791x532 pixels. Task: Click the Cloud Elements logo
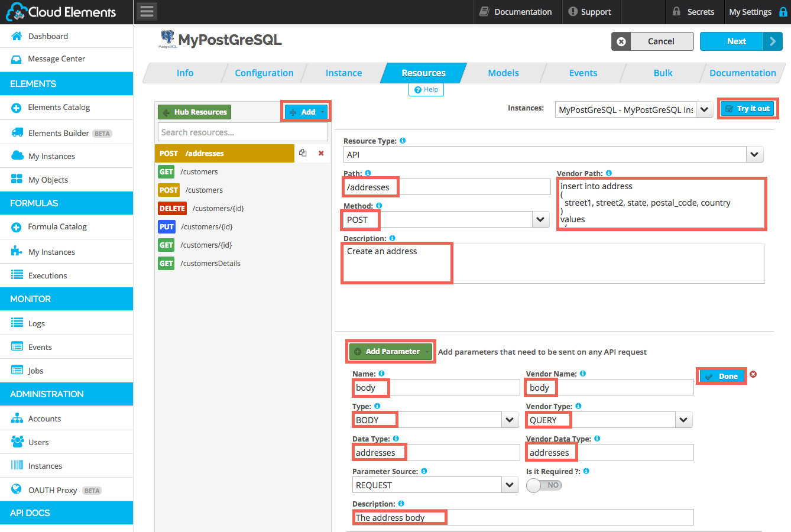pyautogui.click(x=61, y=12)
